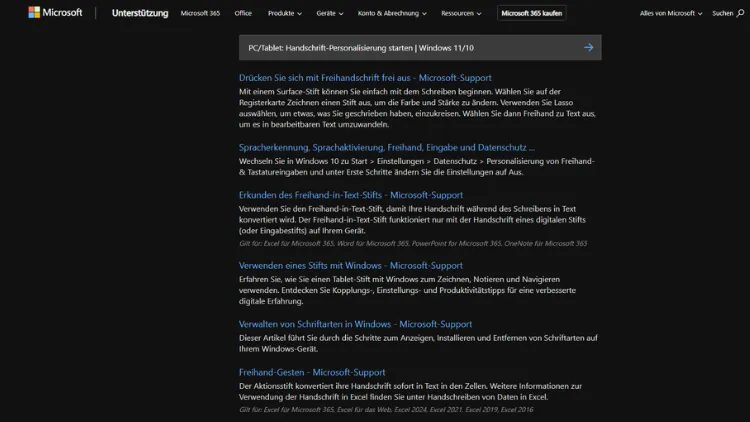
Task: Open 'Verwenden eines Stifts mit Windows' link
Action: click(x=350, y=266)
